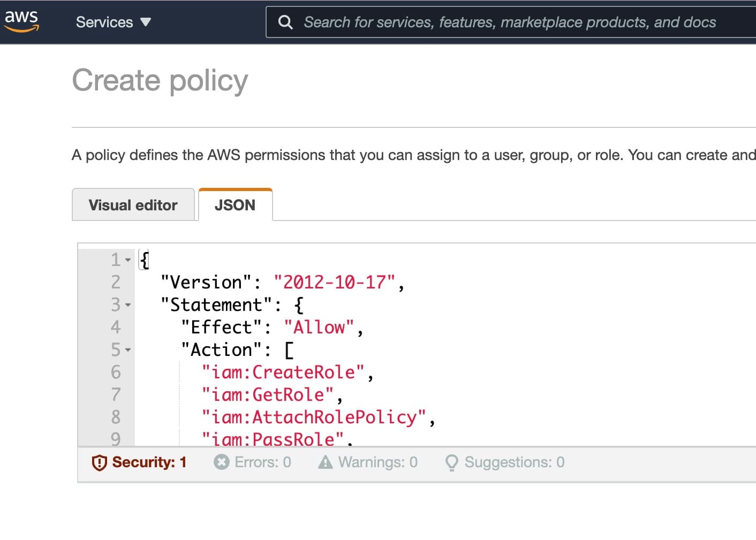Collapse the fold arrow on line 1
Viewport: 756px width, 540px height.
pos(128,260)
